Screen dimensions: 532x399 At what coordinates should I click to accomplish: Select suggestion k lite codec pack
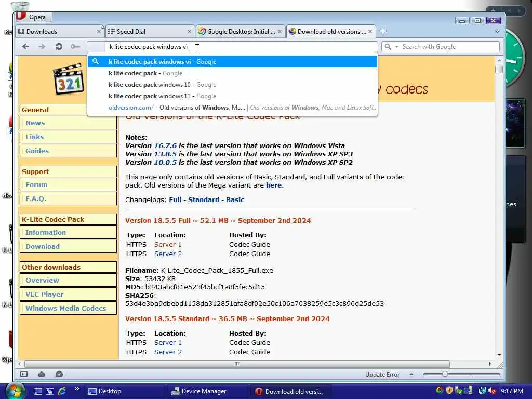pyautogui.click(x=232, y=73)
